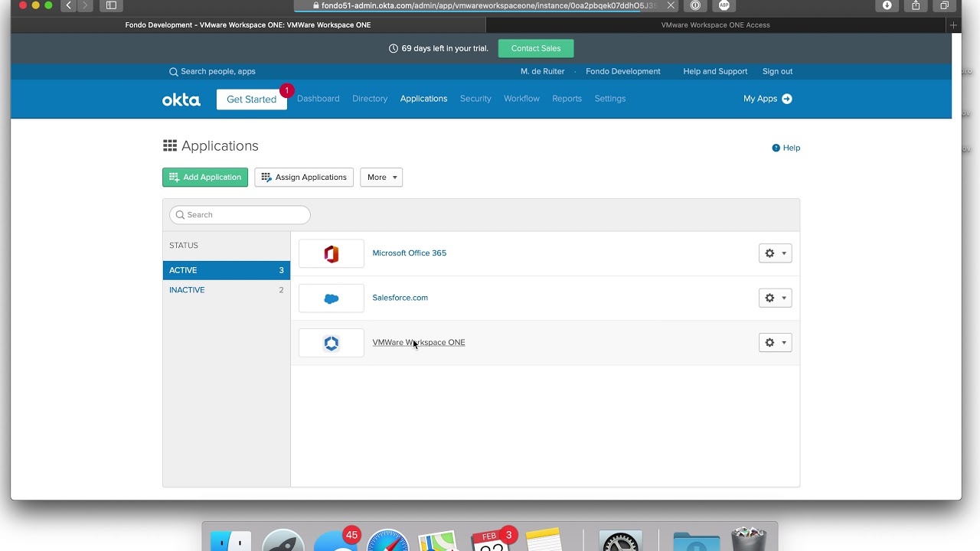Screen dimensions: 980x551
Task: Toggle Safari sidebar button
Action: [x=111, y=5]
